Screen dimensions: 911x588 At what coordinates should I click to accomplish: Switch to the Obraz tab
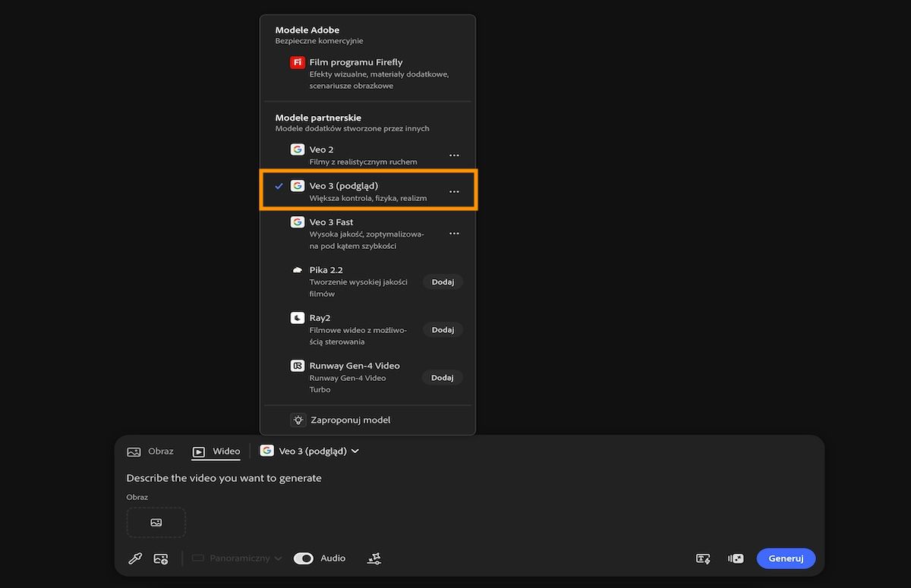tap(150, 451)
